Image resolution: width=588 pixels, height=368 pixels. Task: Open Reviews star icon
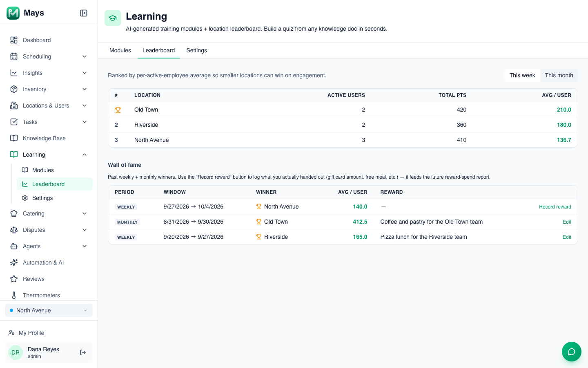point(14,279)
